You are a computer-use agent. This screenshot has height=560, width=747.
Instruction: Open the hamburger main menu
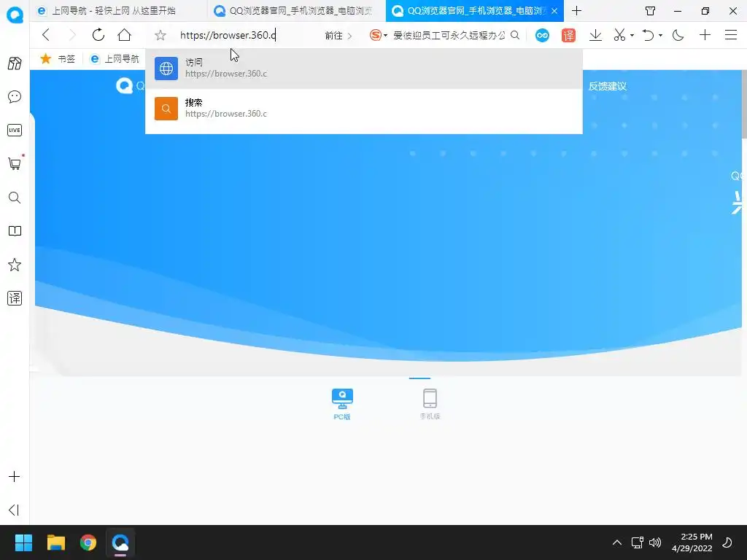coord(731,35)
